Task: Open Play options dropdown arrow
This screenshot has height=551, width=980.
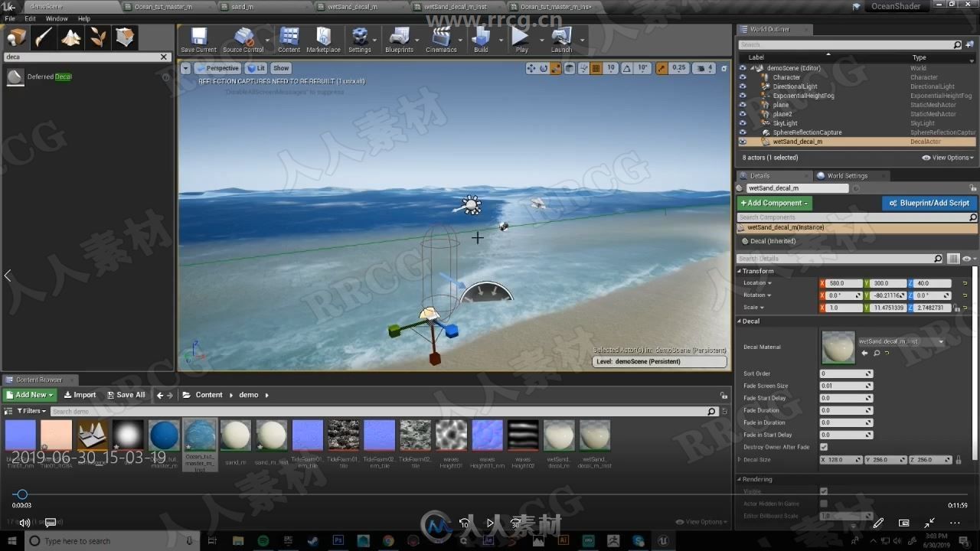Action: [x=541, y=40]
